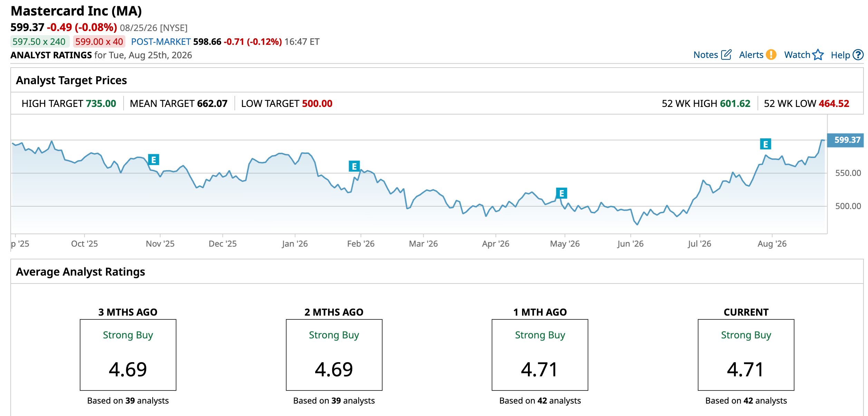The width and height of the screenshot is (868, 416).
Task: Open the Alerts link
Action: [751, 55]
